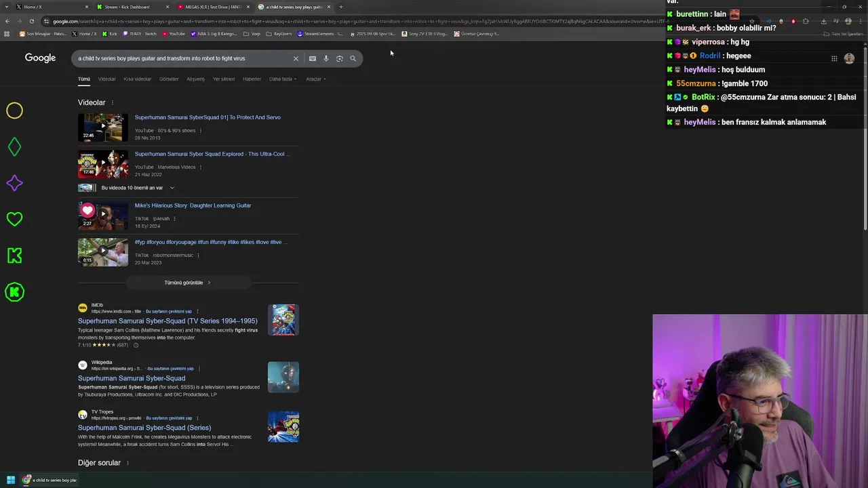
Task: Open the TV Tropes Syber-Squad result
Action: (144, 428)
